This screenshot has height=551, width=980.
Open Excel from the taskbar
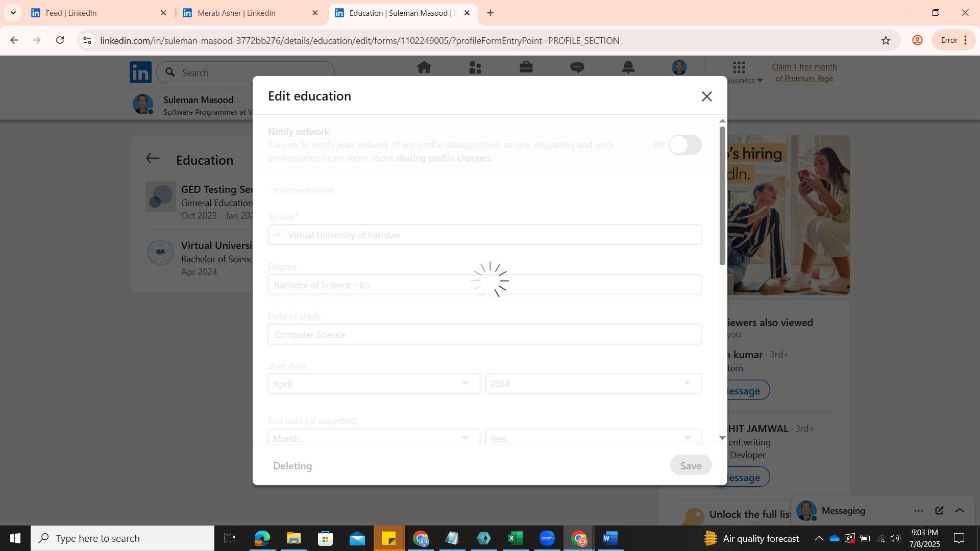point(516,538)
